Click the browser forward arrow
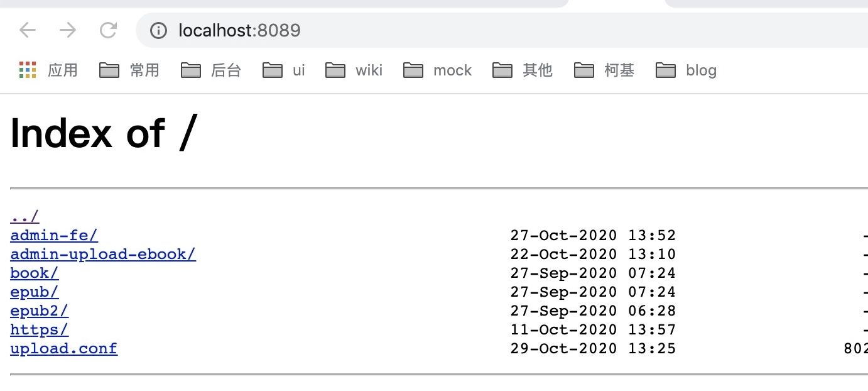 (68, 30)
